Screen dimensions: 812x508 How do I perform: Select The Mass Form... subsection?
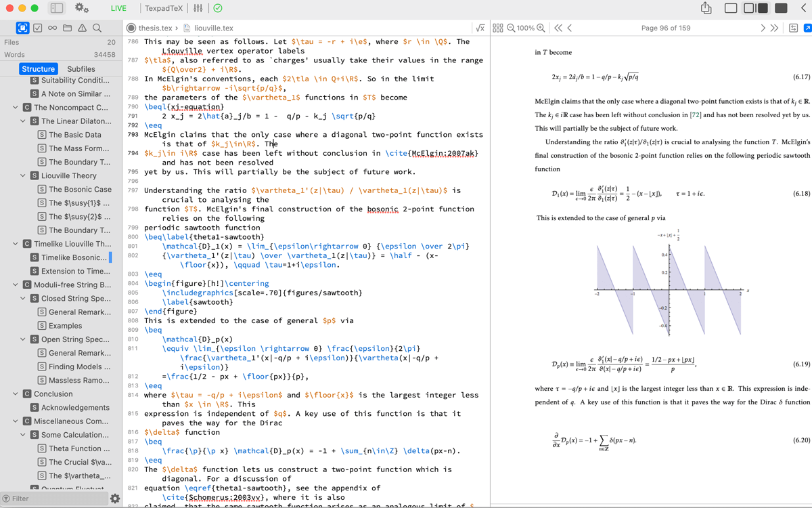click(73, 148)
